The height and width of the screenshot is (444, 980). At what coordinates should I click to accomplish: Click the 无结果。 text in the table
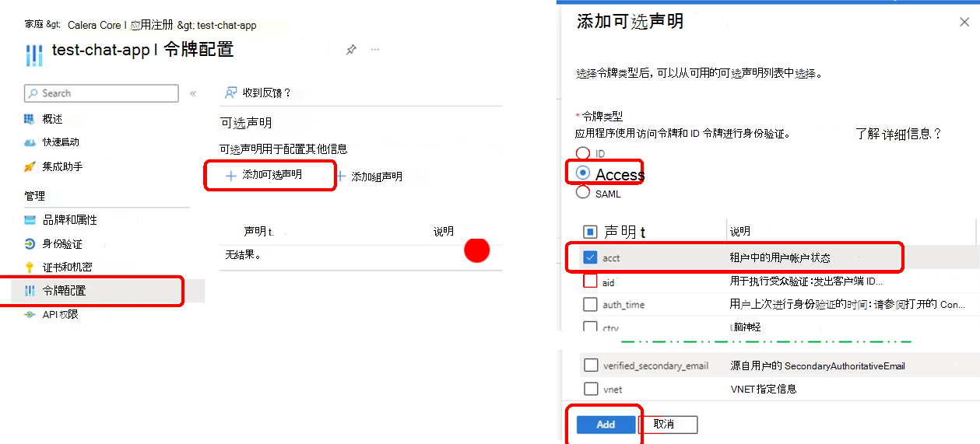tap(242, 254)
